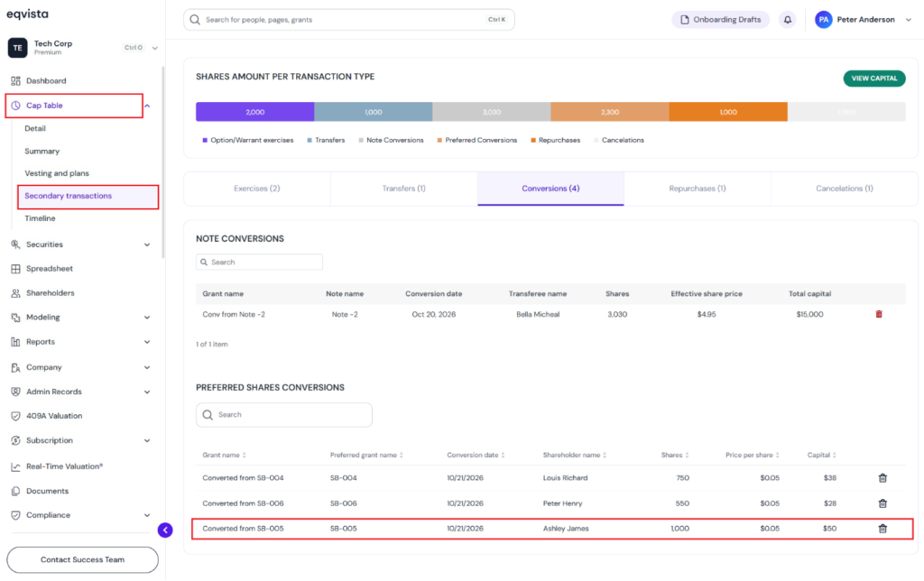Click the Securities icon in sidebar
The height and width of the screenshot is (581, 924).
click(15, 244)
